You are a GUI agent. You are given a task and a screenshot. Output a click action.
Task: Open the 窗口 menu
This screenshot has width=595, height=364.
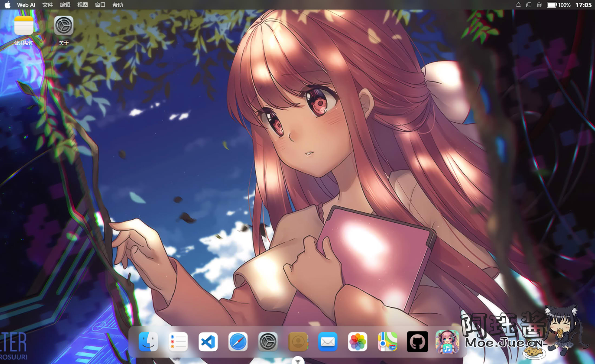[100, 5]
